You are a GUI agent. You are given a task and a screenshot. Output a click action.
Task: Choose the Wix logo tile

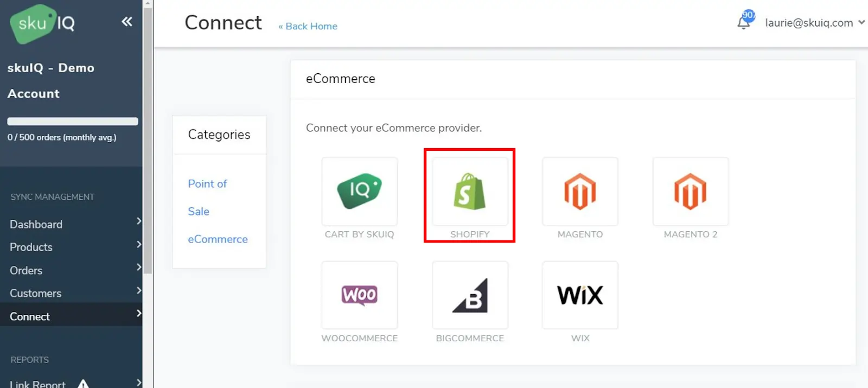tap(580, 295)
